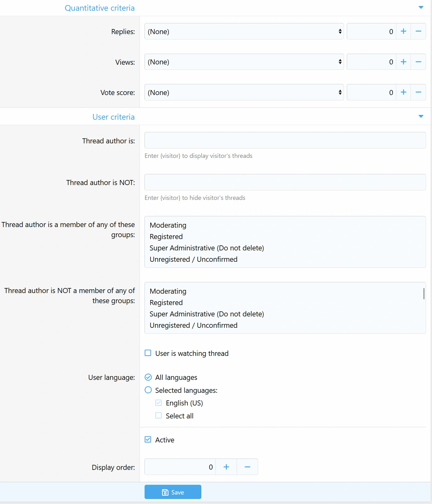The height and width of the screenshot is (504, 432).
Task: Select Registered in member-of groups list
Action: pyautogui.click(x=166, y=237)
